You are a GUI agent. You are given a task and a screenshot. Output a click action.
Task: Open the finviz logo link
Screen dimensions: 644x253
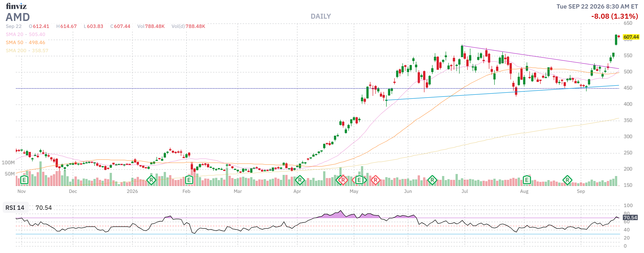point(16,6)
